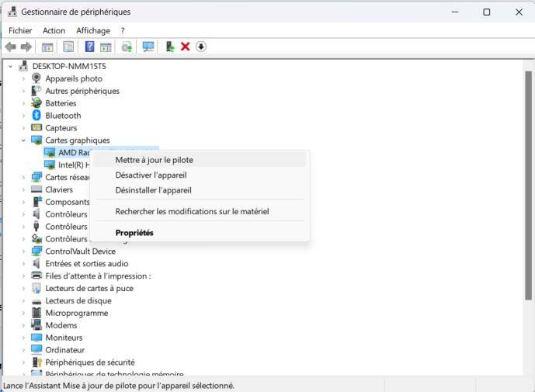Select the Lecteurs de cartes à puce row
This screenshot has height=392, width=535.
point(82,288)
